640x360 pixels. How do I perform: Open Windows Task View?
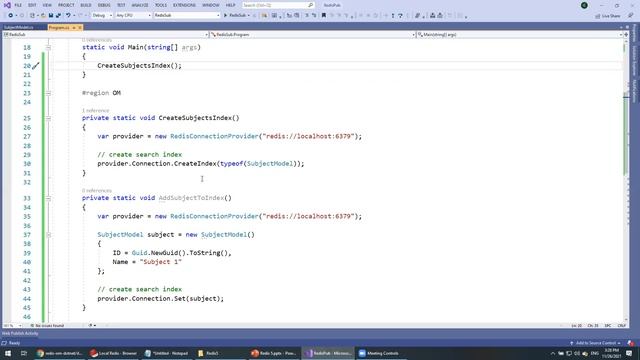pos(24,353)
